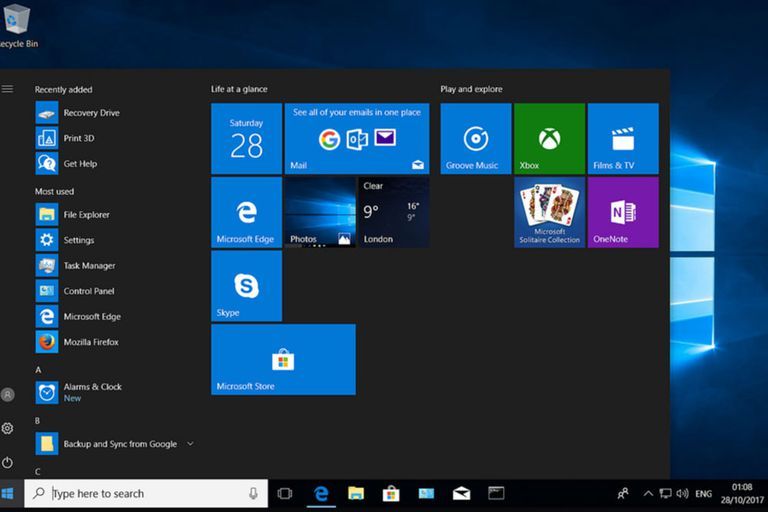The width and height of the screenshot is (768, 512).
Task: Show hidden system tray icons
Action: 648,493
